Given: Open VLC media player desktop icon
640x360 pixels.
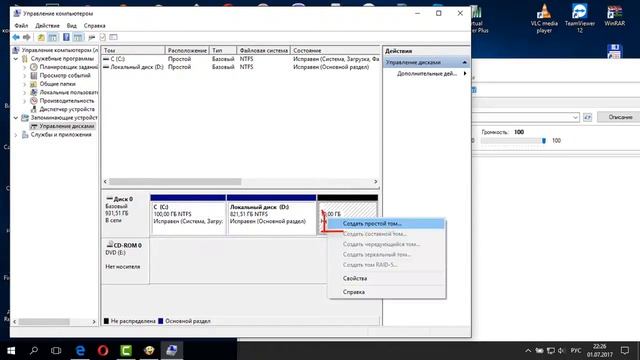Looking at the screenshot, I should click(x=544, y=18).
